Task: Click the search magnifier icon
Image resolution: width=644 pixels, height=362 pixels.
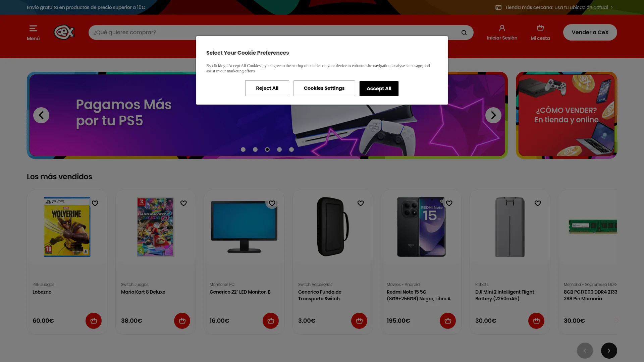Action: tap(464, 33)
